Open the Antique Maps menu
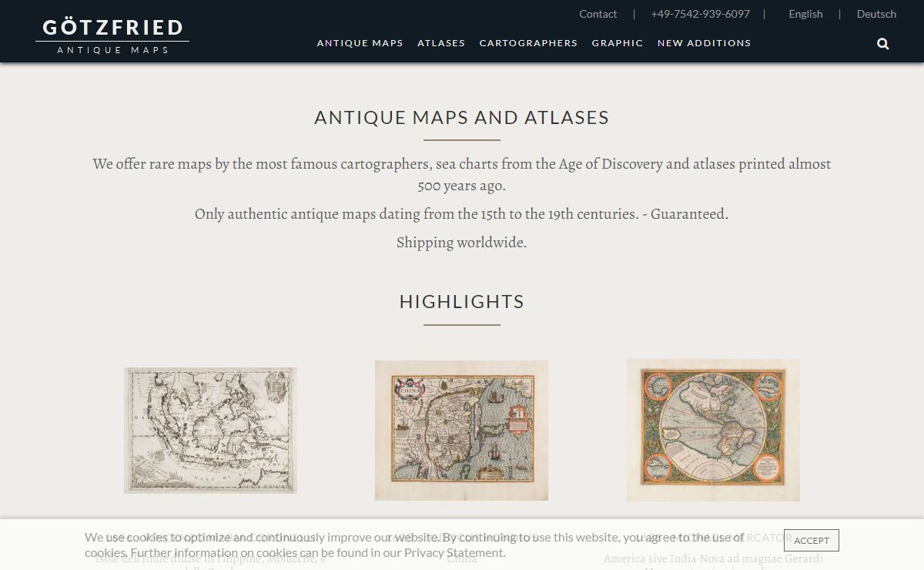This screenshot has width=924, height=570. tap(360, 43)
